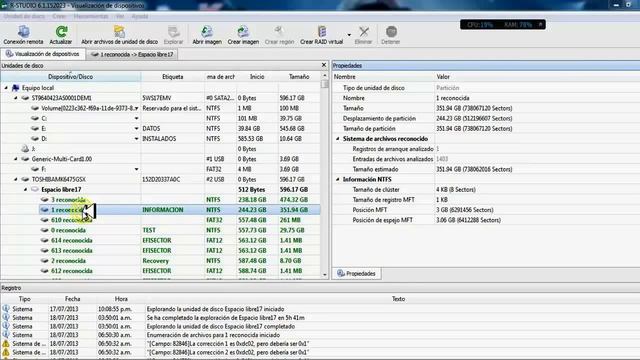
Task: Select the '610 reconocida' FAT32 partition row
Action: coord(180,220)
